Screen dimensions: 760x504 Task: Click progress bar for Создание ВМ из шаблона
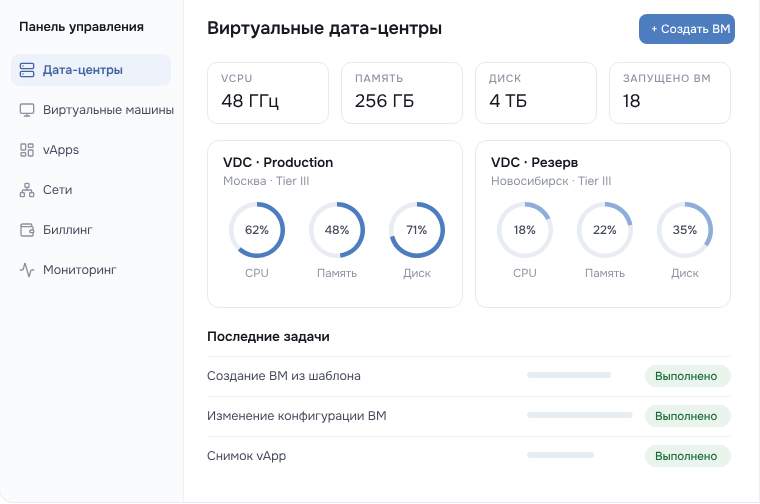coord(569,375)
